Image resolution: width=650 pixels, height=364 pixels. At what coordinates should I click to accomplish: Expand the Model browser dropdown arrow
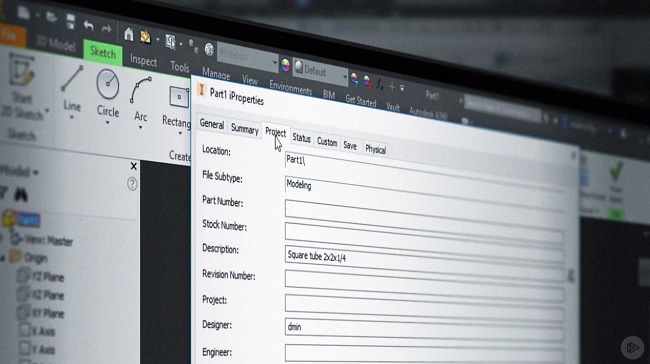(36, 172)
